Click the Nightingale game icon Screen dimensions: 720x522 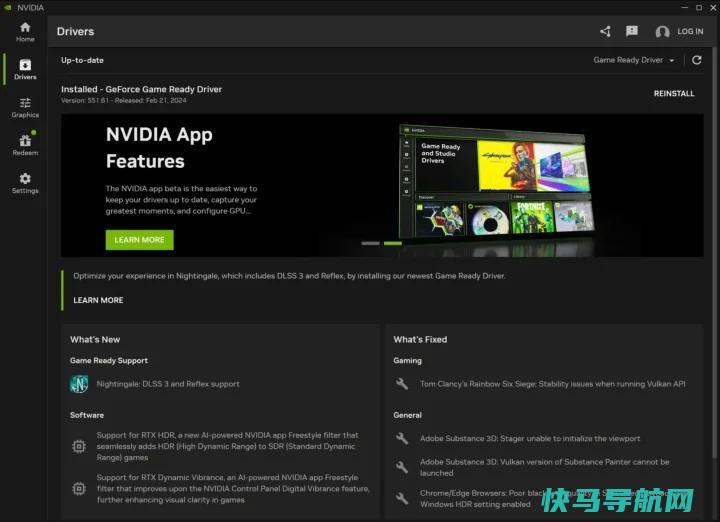pos(79,384)
